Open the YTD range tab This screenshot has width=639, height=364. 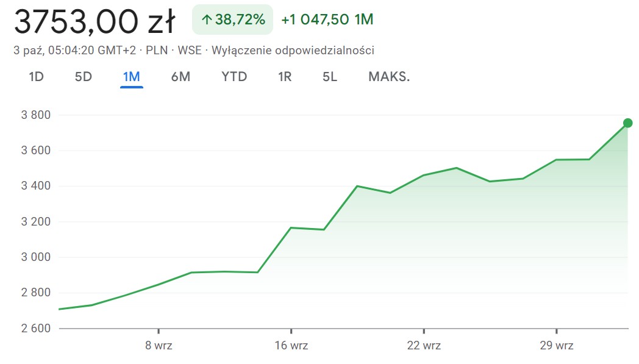234,77
